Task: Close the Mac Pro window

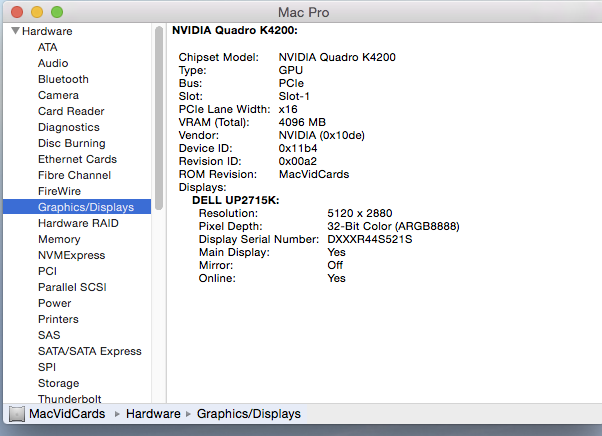Action: click(x=17, y=12)
